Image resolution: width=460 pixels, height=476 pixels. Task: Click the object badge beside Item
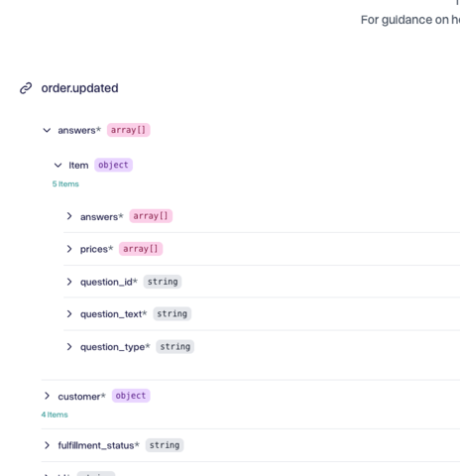[113, 165]
